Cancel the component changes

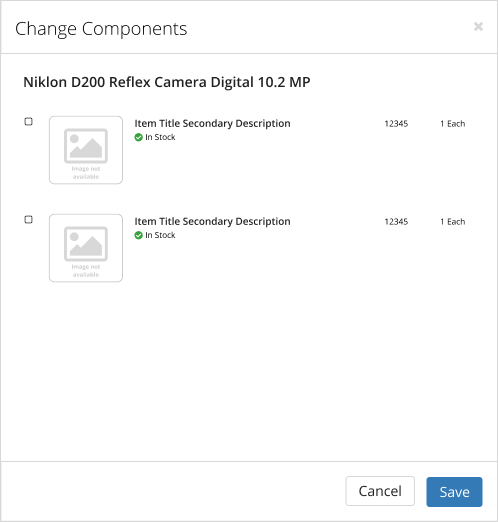pyautogui.click(x=380, y=491)
